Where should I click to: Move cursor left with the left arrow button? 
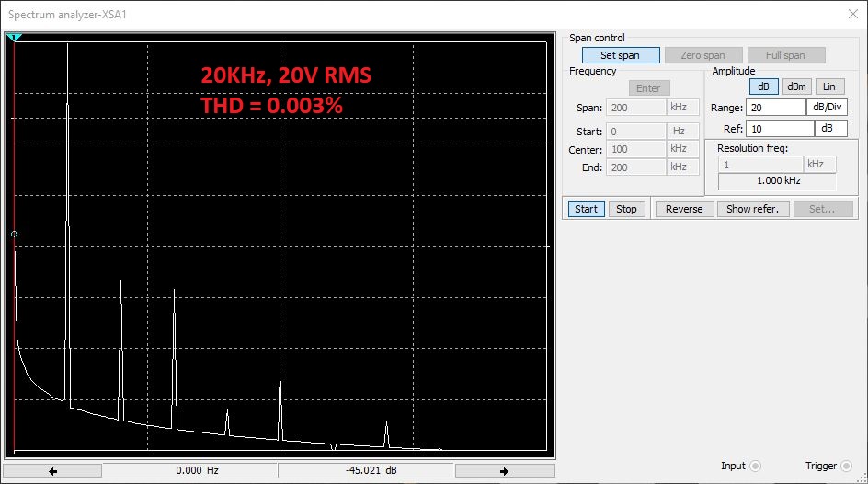tap(52, 471)
